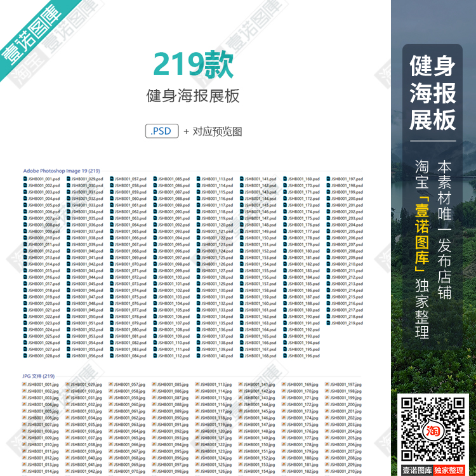Click the file name JSHB001_125.psd
The image size is (476, 476).
(x=217, y=258)
